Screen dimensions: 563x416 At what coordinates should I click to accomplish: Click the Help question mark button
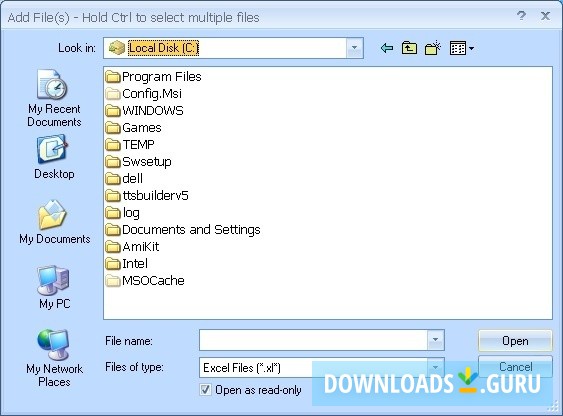pos(521,15)
